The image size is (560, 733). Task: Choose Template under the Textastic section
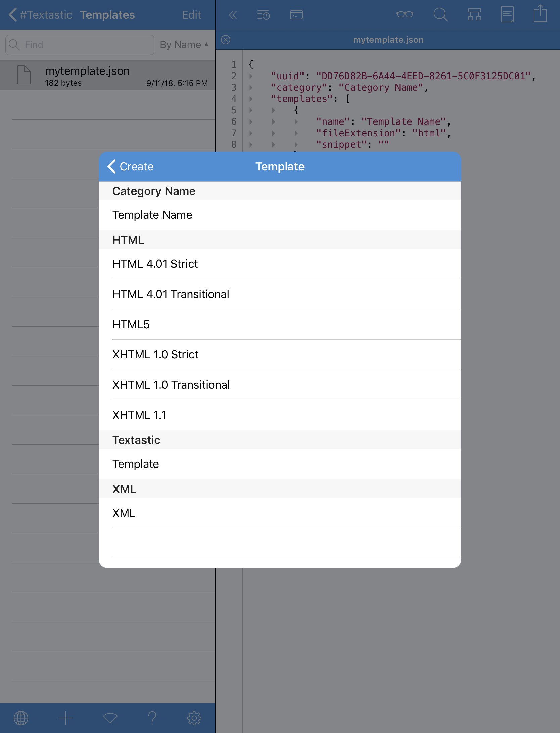coord(280,464)
